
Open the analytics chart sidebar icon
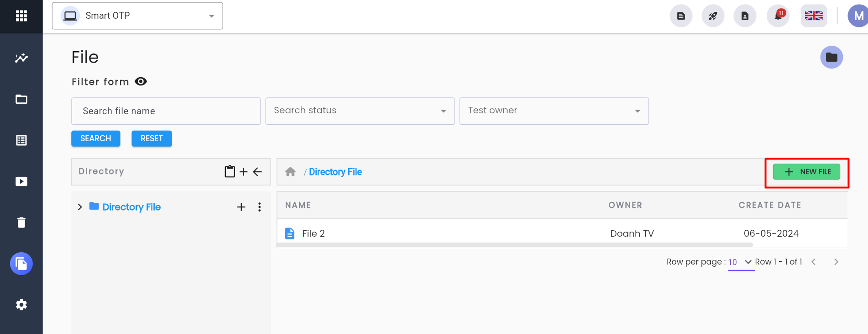click(x=21, y=58)
